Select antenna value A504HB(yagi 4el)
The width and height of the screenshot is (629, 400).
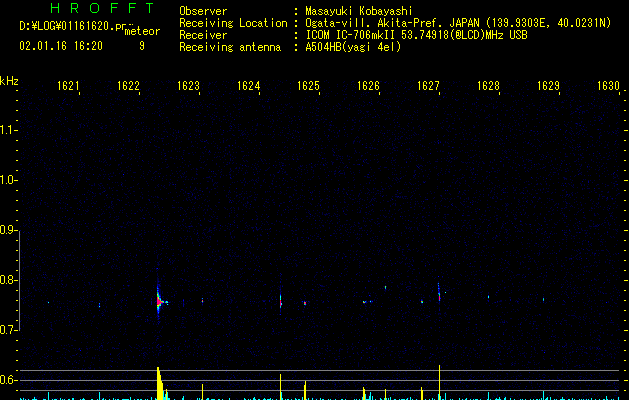[353, 47]
